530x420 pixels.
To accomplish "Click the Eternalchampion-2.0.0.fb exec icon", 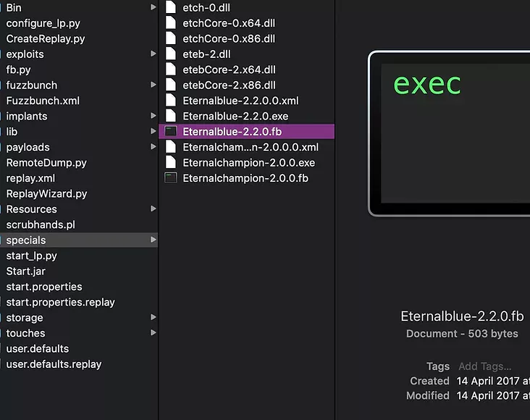I will click(170, 178).
